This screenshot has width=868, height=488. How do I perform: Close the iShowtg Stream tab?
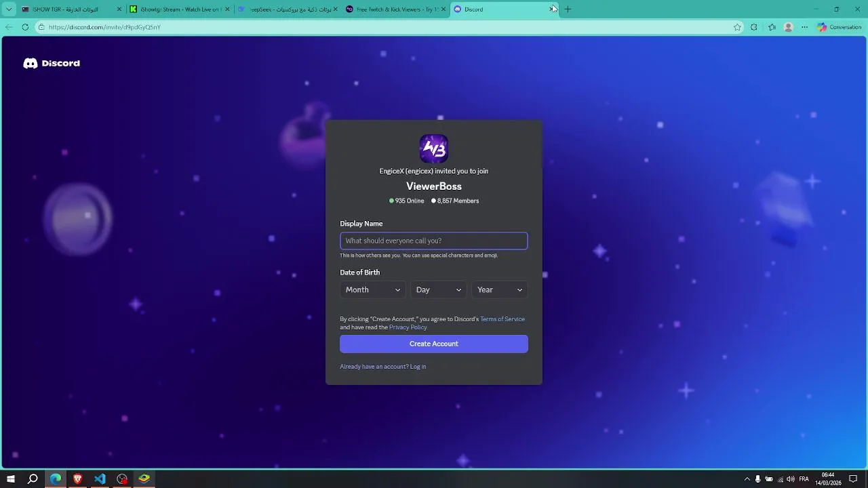tap(227, 9)
